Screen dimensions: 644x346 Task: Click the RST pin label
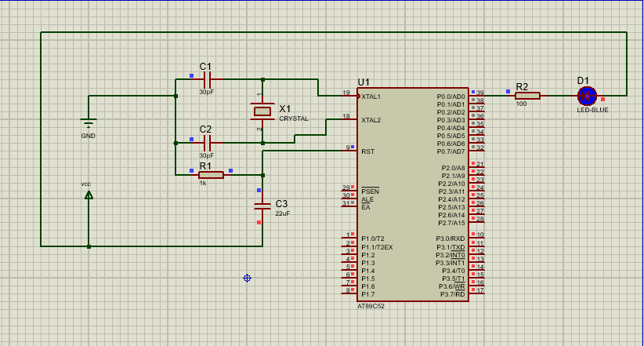(367, 151)
